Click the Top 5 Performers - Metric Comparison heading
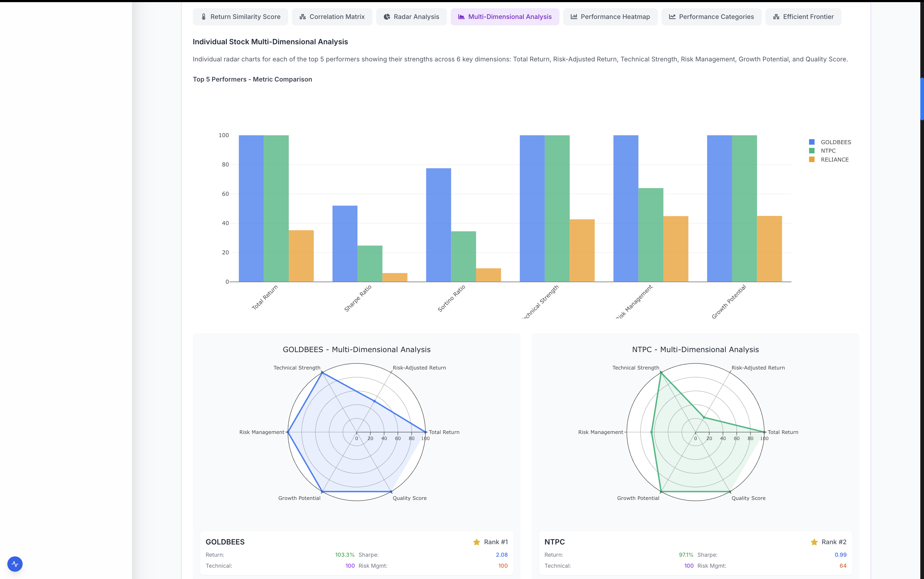The image size is (924, 579). (x=252, y=79)
